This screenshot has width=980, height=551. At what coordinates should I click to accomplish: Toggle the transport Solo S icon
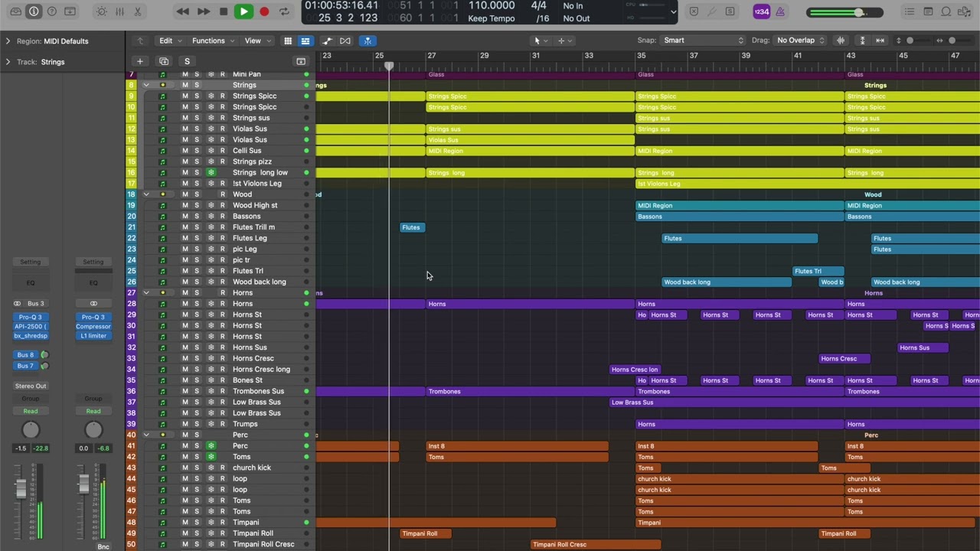[730, 11]
